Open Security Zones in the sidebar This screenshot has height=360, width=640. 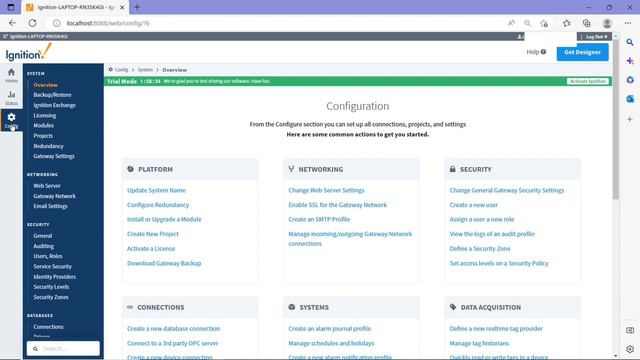point(51,297)
